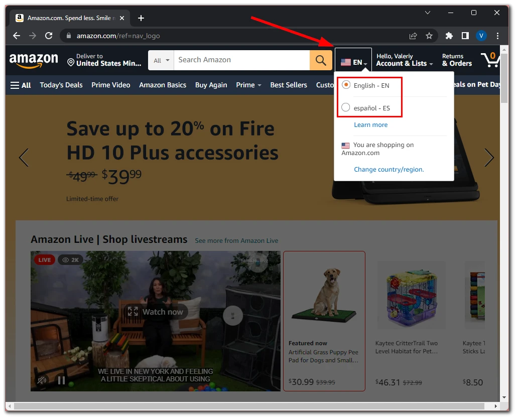Open the shopping cart
Viewport: 518px width, 420px height.
point(490,60)
